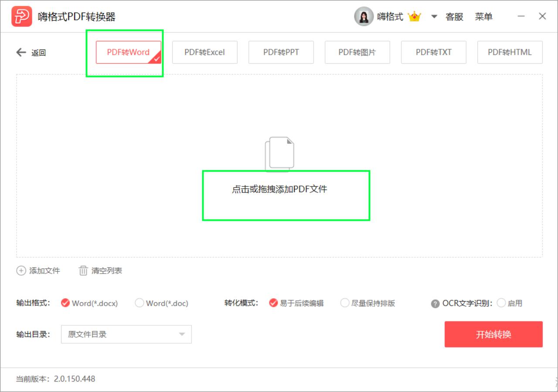Image resolution: width=558 pixels, height=392 pixels.
Task: Click the trash icon to 清空列表
Action: (x=83, y=270)
